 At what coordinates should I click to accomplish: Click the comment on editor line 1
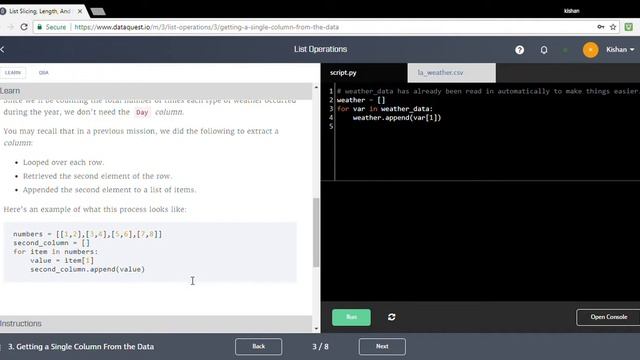pos(488,91)
